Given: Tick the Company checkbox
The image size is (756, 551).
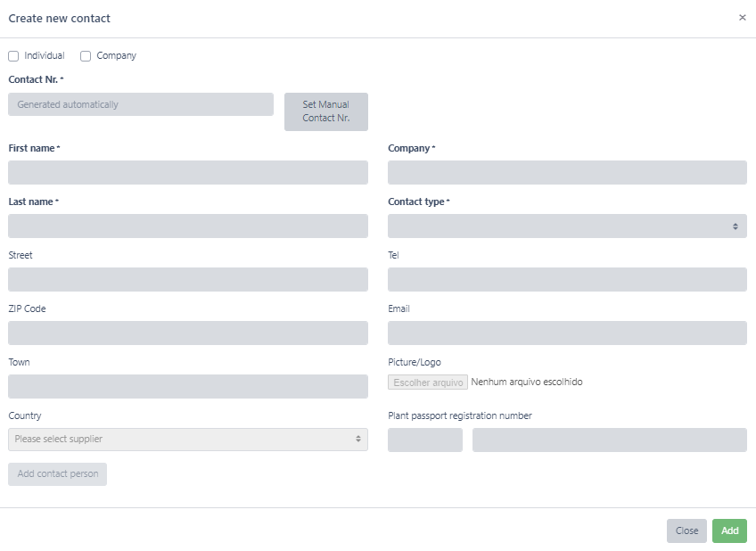Looking at the screenshot, I should pyautogui.click(x=86, y=56).
